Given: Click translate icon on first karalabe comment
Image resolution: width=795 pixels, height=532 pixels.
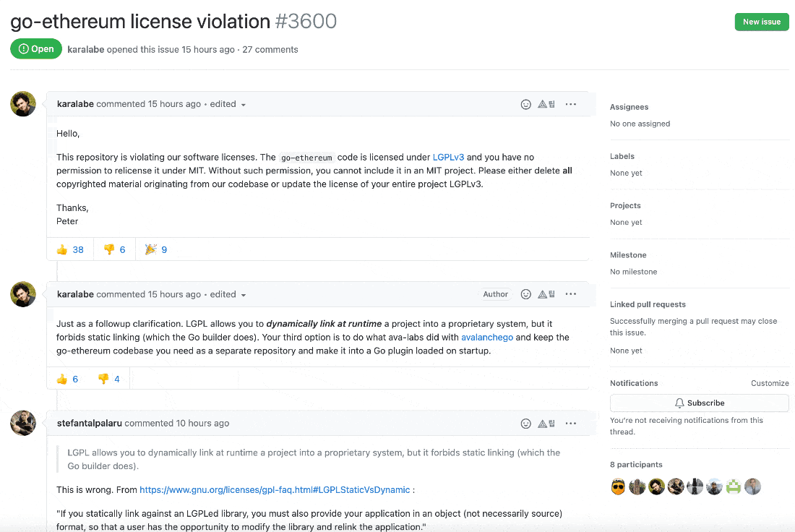Looking at the screenshot, I should tap(546, 104).
